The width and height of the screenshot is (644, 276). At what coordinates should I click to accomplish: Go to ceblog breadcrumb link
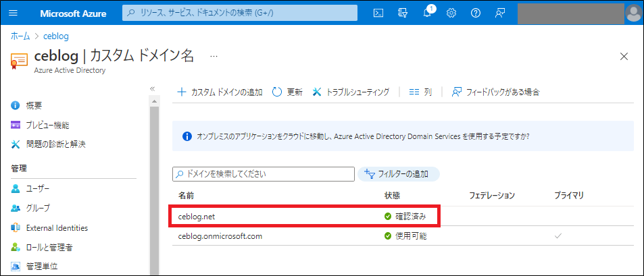[56, 36]
